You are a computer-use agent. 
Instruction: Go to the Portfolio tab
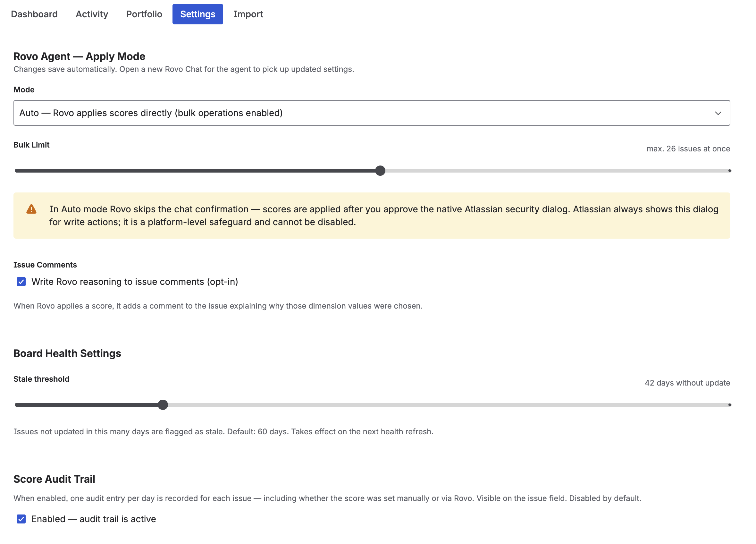coord(144,14)
